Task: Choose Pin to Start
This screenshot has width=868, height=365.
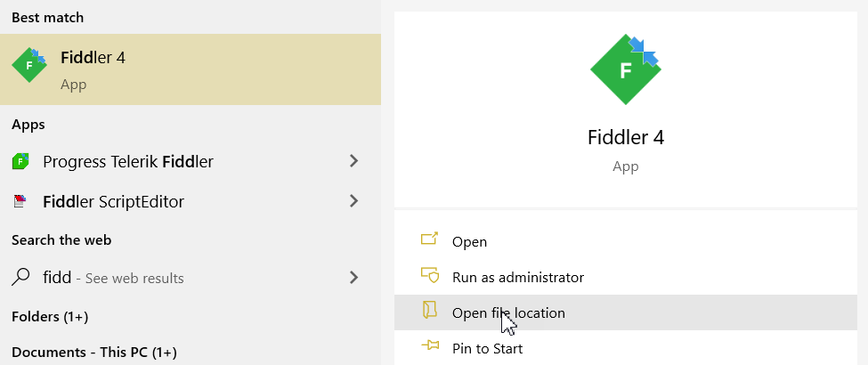Action: coord(487,348)
